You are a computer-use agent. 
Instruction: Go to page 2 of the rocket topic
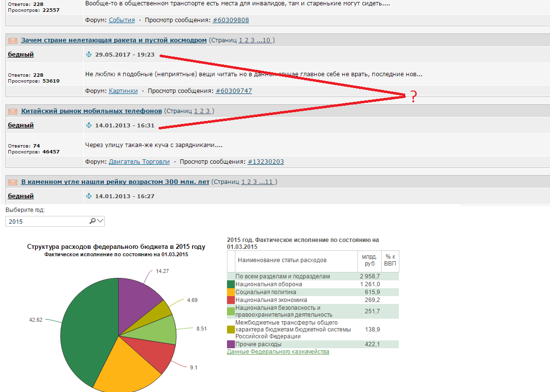click(x=247, y=40)
